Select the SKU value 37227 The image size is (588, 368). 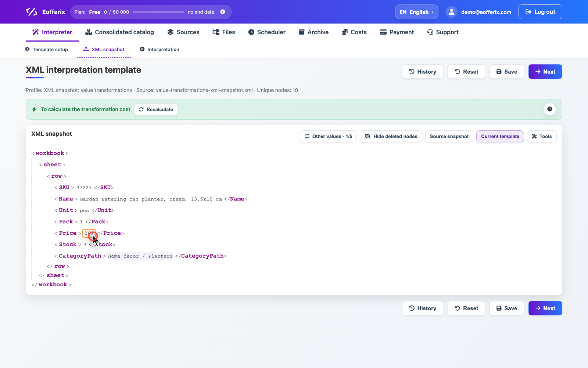84,188
